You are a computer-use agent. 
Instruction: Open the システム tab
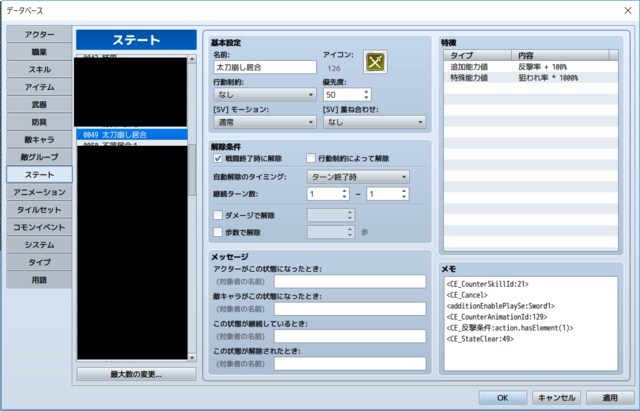(x=39, y=245)
